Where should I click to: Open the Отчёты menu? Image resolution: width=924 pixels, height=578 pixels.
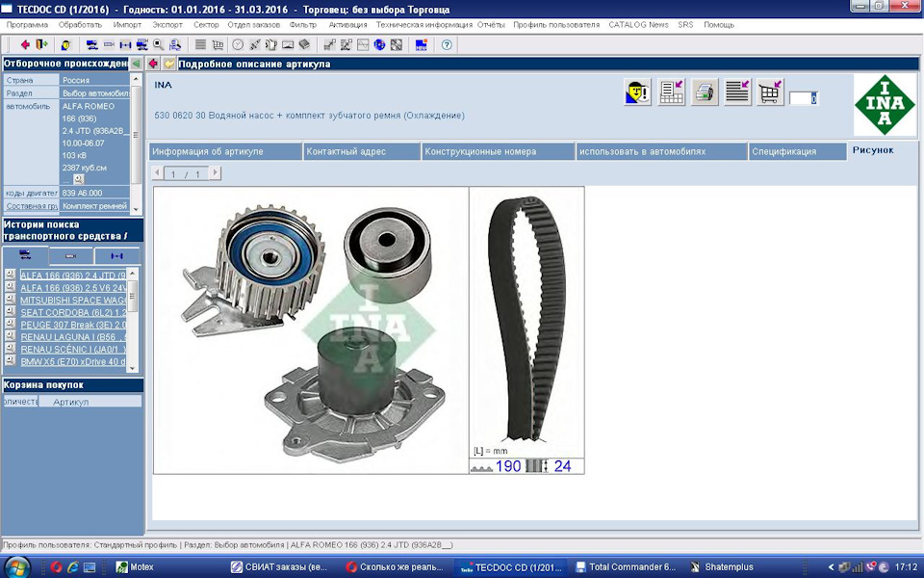491,24
